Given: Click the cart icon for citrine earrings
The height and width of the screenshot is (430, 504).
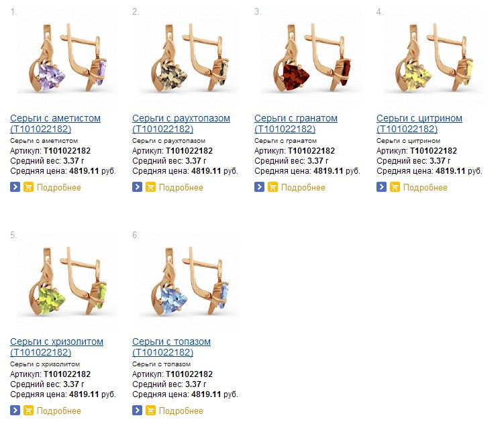Looking at the screenshot, I should [x=395, y=187].
